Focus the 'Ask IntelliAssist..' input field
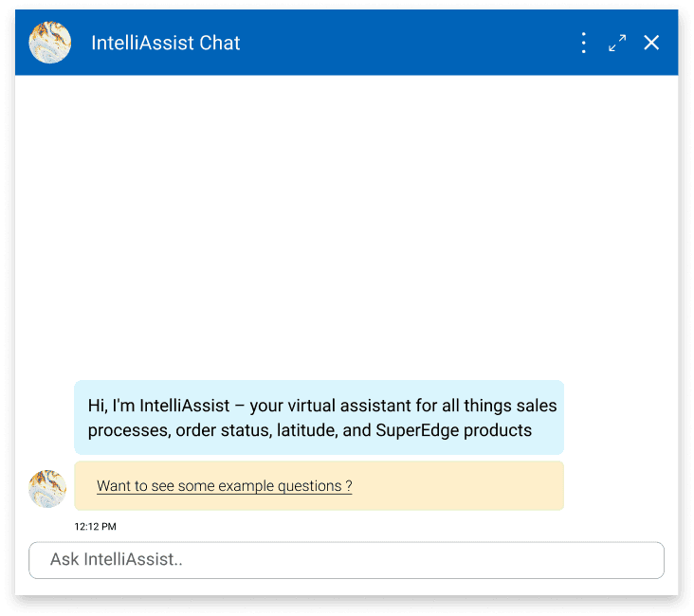694x616 pixels. coord(347,560)
